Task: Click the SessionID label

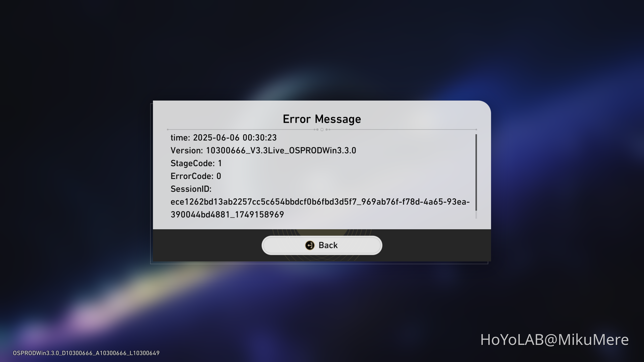Action: click(x=191, y=189)
